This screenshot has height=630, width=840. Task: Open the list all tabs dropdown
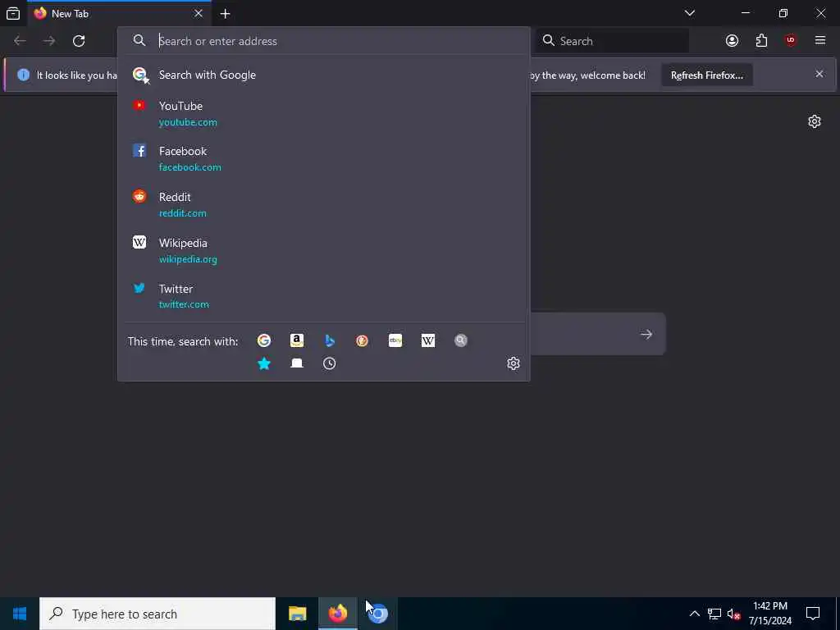click(x=690, y=13)
